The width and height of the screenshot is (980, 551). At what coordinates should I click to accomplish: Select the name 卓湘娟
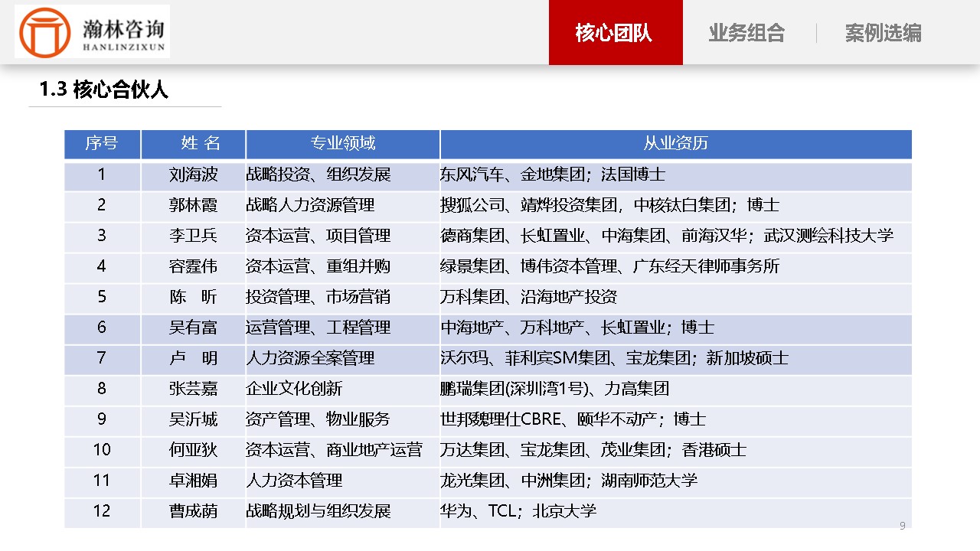point(193,481)
